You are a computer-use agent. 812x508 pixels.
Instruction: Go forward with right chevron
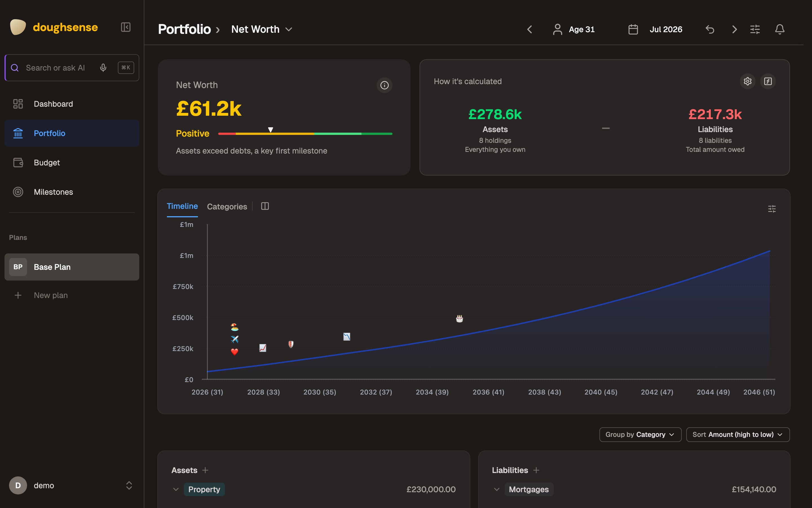click(734, 29)
